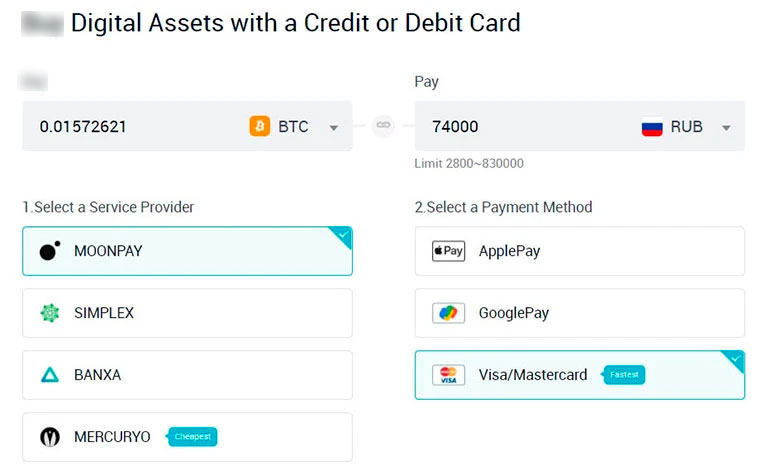
Task: Click the Apple Pay badge icon
Action: coord(448,251)
